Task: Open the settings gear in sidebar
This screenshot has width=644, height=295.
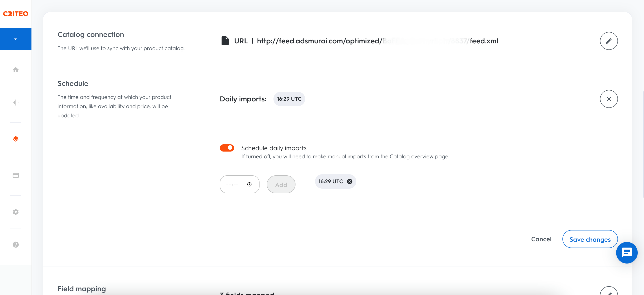Action: click(16, 212)
